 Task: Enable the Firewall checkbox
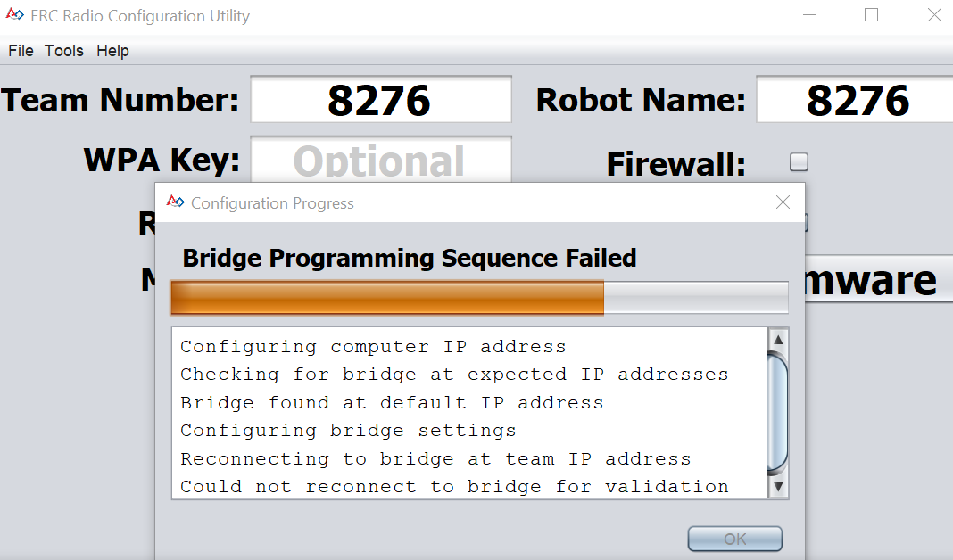(799, 162)
